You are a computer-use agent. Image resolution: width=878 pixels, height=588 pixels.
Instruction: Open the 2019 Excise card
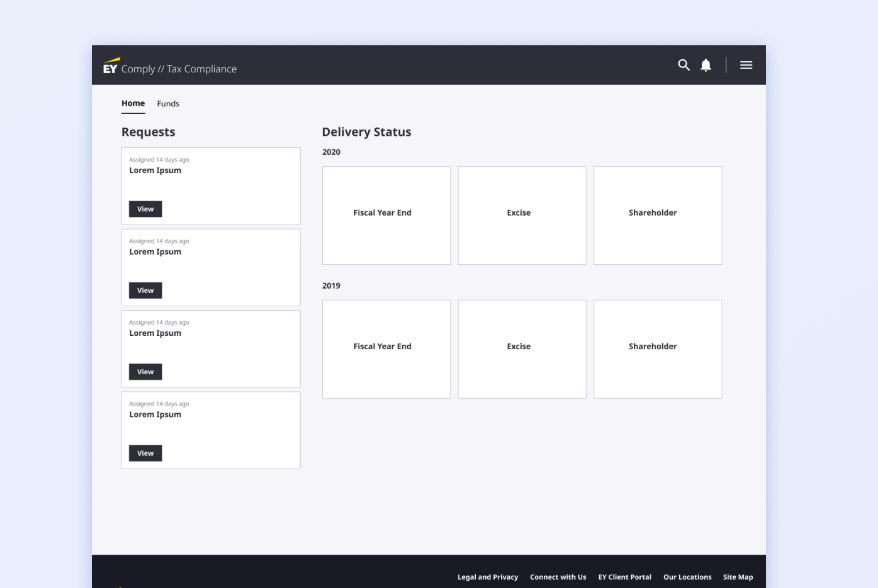pyautogui.click(x=522, y=349)
